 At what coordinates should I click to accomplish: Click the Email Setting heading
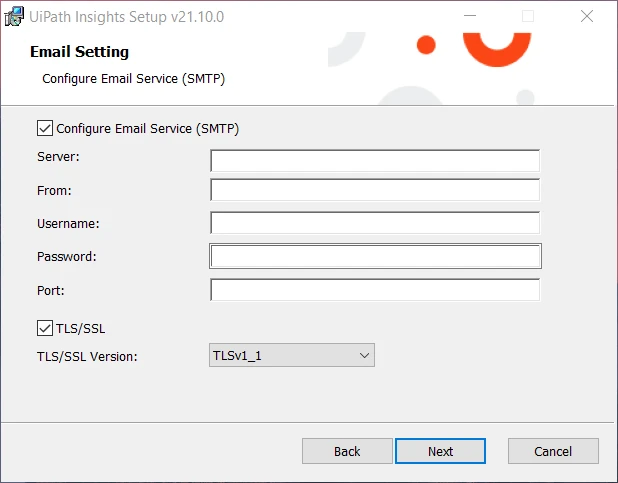(79, 52)
